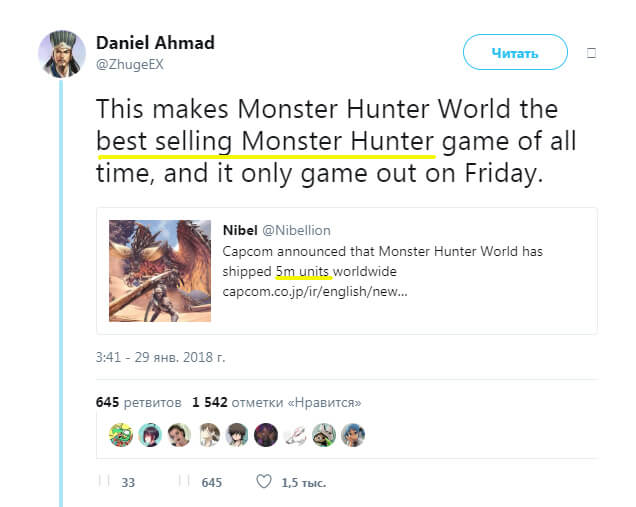Click the white and pink sketch avatar
Screen dimensions: 636x507
click(x=295, y=435)
